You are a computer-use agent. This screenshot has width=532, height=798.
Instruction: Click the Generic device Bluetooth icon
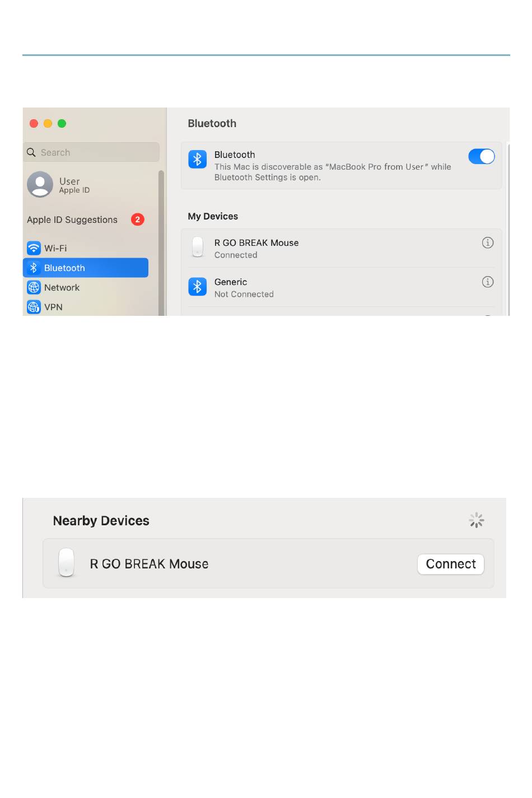point(197,287)
